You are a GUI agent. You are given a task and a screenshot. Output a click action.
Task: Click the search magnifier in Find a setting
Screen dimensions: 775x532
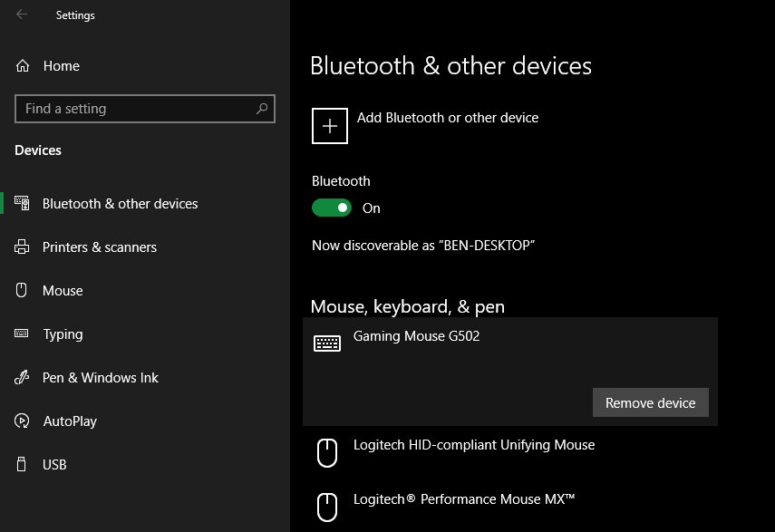point(263,109)
